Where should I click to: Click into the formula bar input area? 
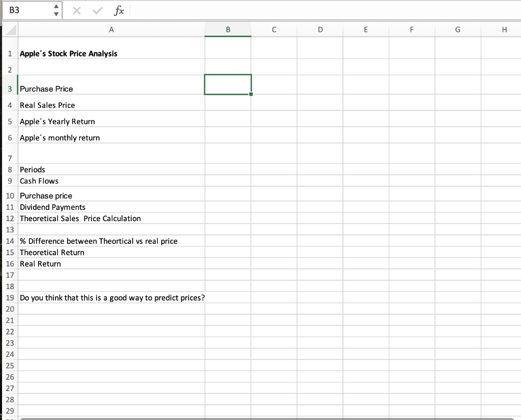click(326, 11)
